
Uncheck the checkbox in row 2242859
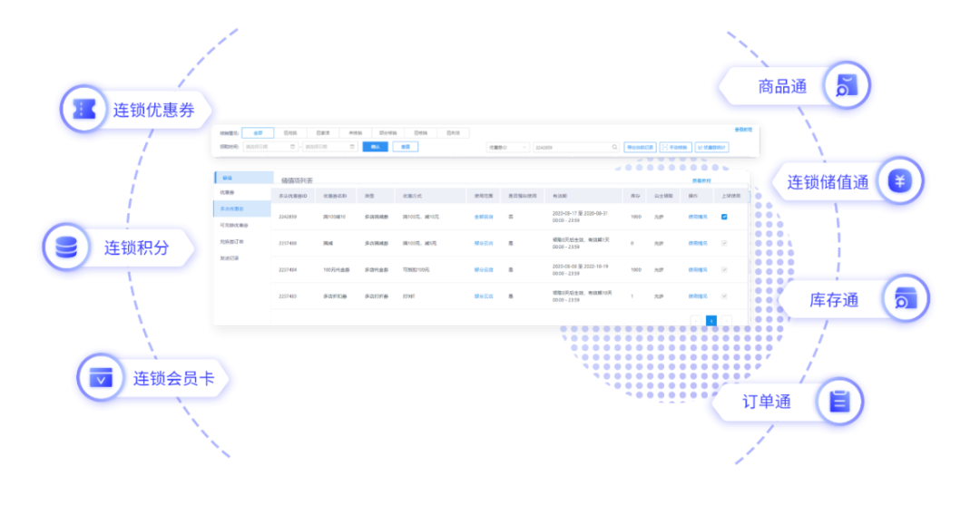coord(723,217)
